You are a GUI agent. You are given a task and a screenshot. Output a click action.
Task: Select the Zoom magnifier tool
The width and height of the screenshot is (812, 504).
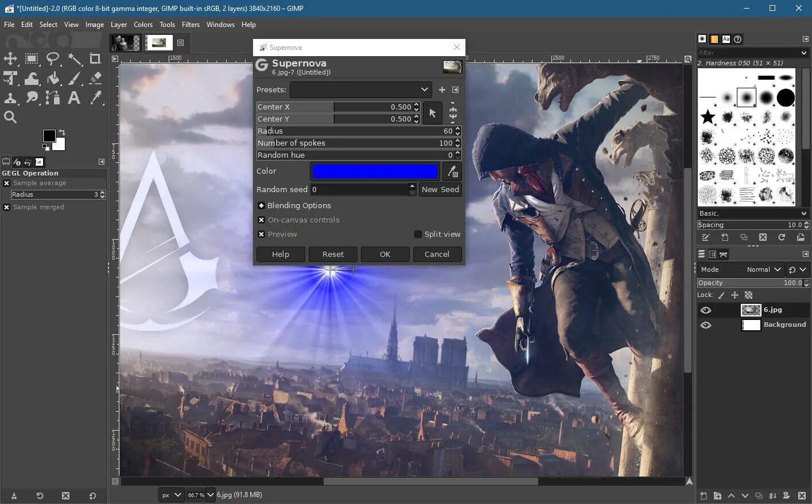[x=10, y=117]
